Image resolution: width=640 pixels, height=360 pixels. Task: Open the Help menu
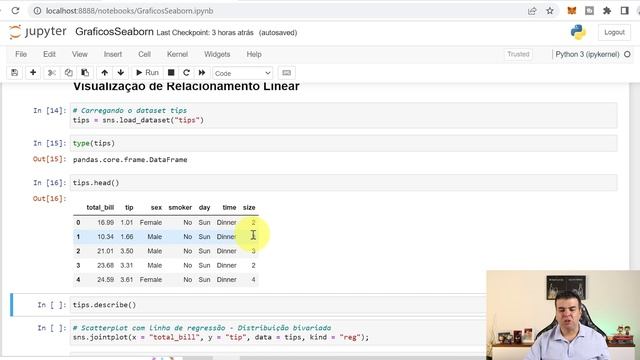[x=254, y=54]
